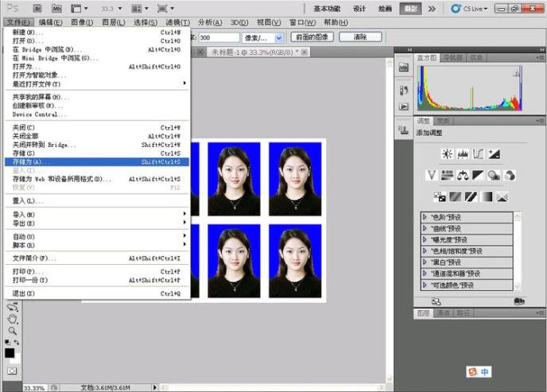
Task: Reset default foreground and background colors
Action: [7, 342]
